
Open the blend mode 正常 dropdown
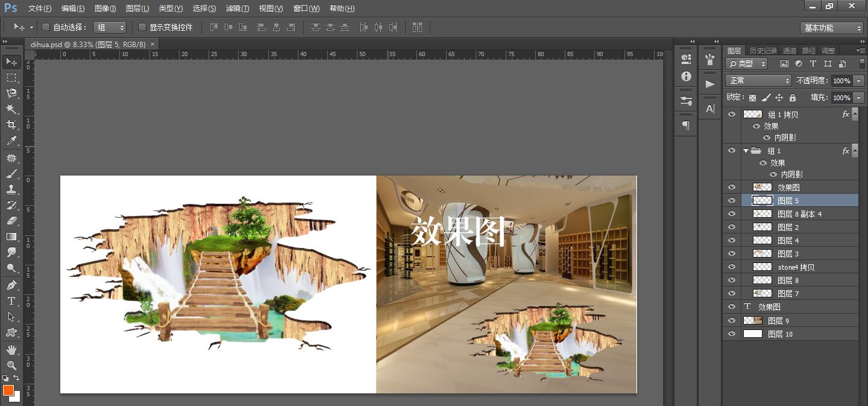pyautogui.click(x=758, y=80)
